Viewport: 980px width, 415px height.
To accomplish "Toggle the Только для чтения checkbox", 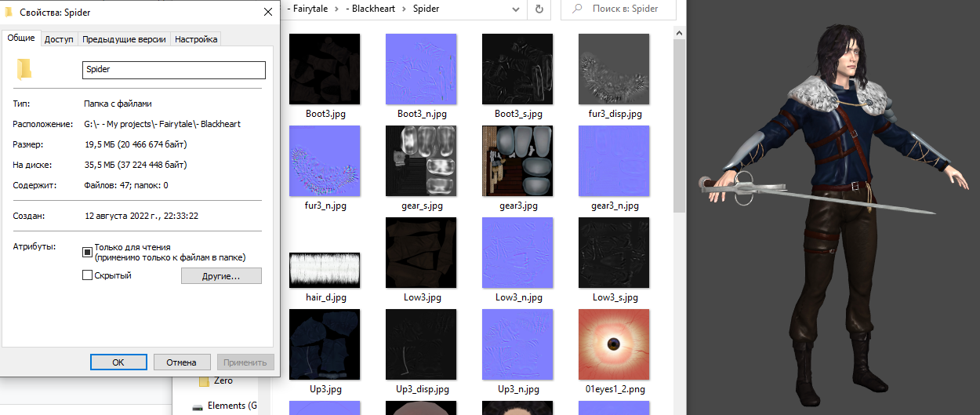I will click(x=88, y=252).
